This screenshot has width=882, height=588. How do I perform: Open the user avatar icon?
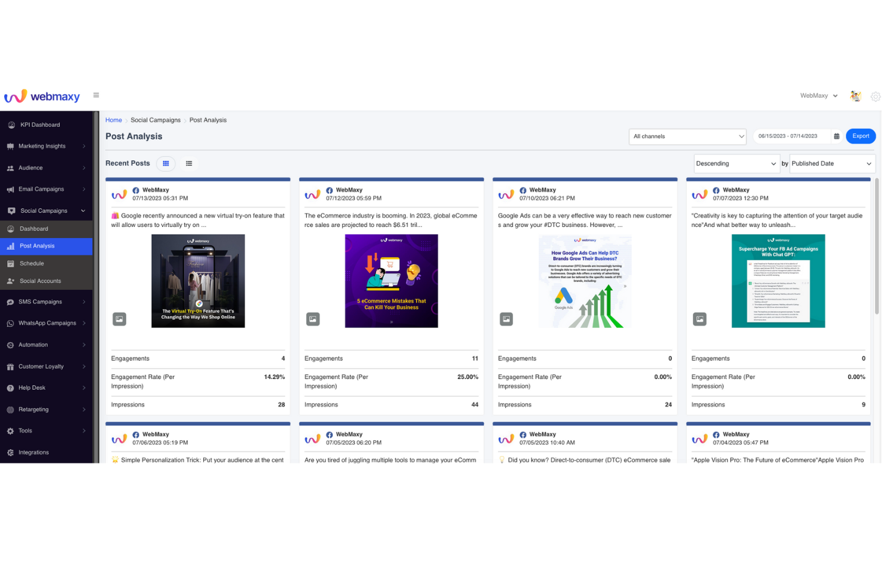click(x=856, y=96)
